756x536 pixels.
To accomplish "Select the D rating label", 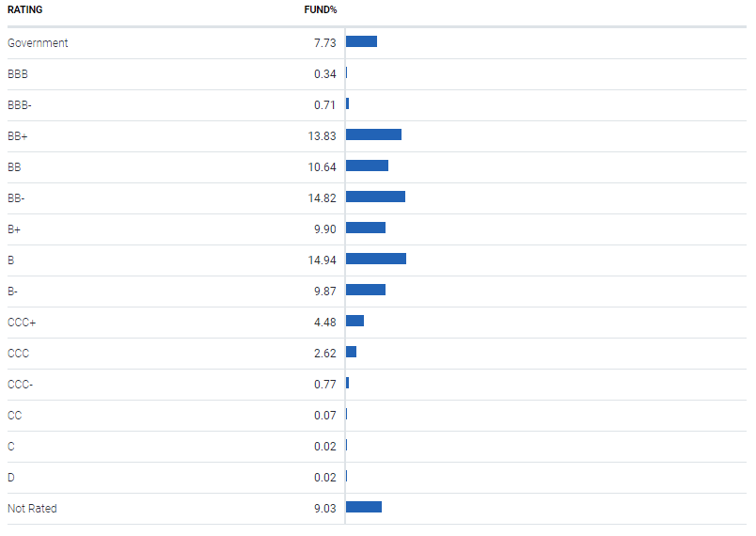I will tap(11, 478).
